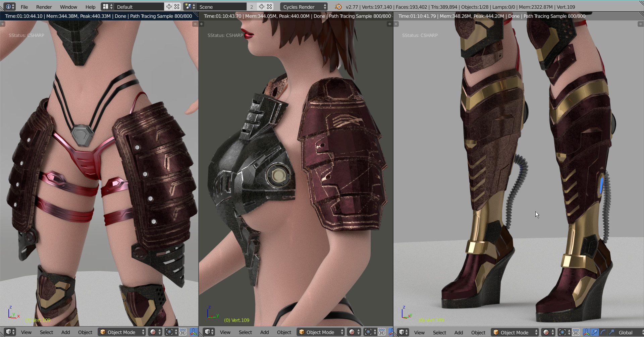
Task: Open viewport shading menu in left viewport
Action: tap(155, 332)
